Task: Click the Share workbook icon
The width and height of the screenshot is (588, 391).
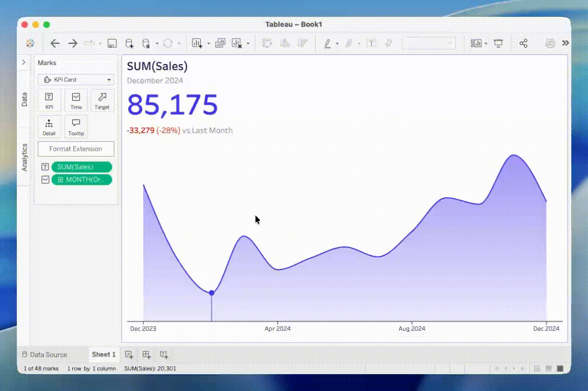Action: click(x=523, y=43)
